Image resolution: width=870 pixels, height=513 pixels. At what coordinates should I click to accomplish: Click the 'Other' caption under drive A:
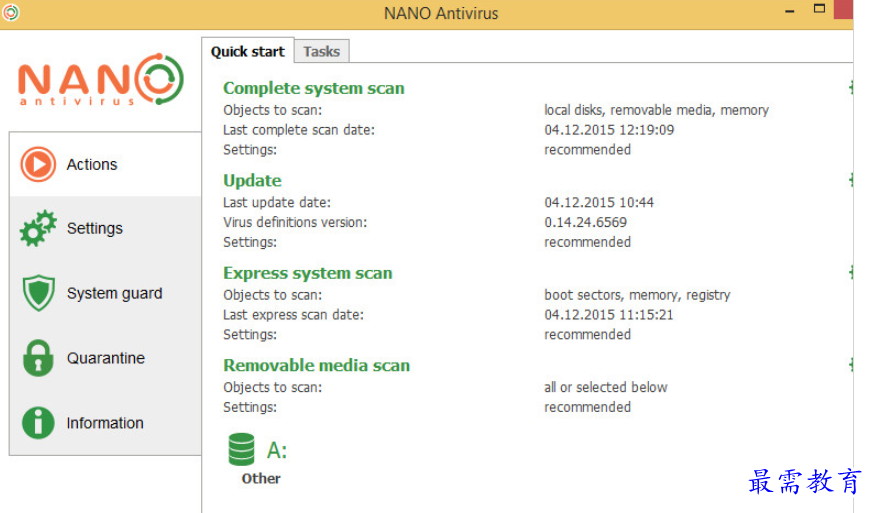(x=261, y=479)
